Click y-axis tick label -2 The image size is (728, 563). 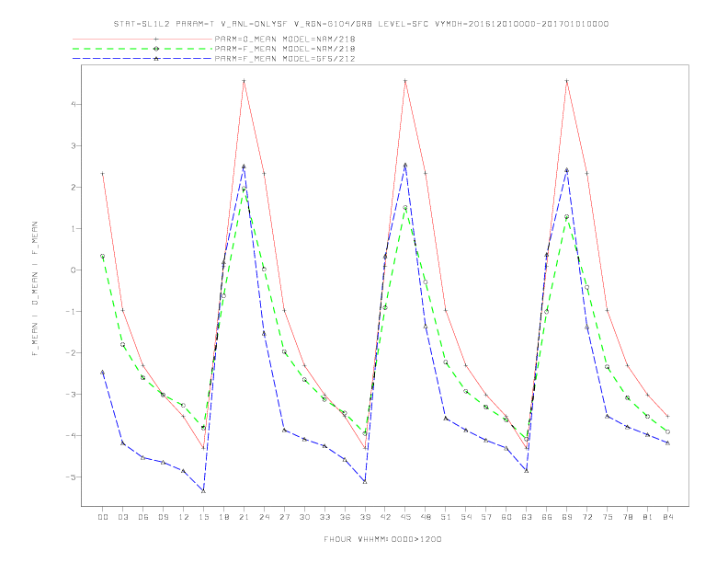coord(71,352)
